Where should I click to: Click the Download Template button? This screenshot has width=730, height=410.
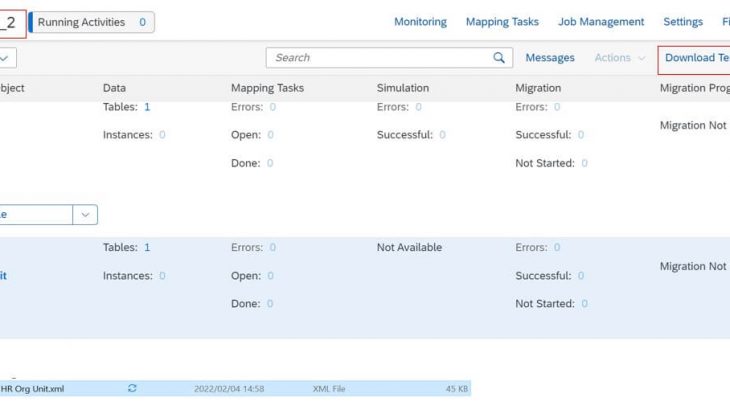[694, 60]
